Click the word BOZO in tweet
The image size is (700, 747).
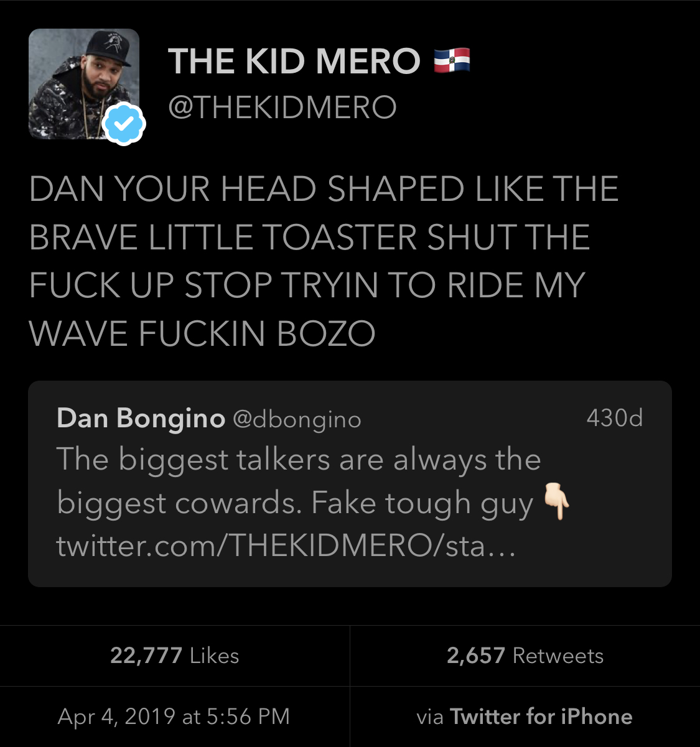click(x=326, y=333)
